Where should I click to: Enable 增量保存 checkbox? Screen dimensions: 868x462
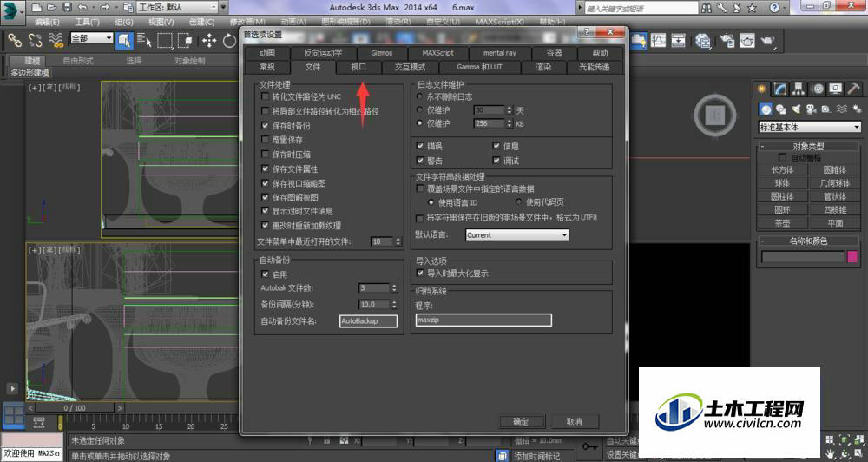265,140
